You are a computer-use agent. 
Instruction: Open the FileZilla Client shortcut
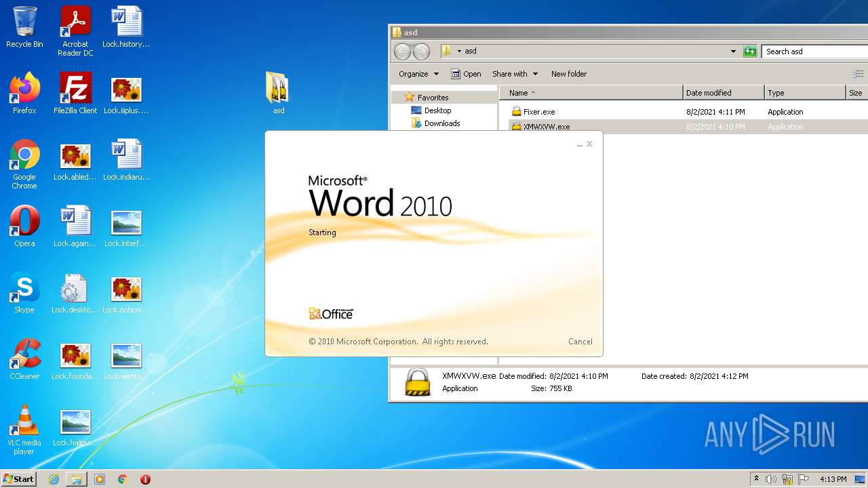click(x=75, y=94)
